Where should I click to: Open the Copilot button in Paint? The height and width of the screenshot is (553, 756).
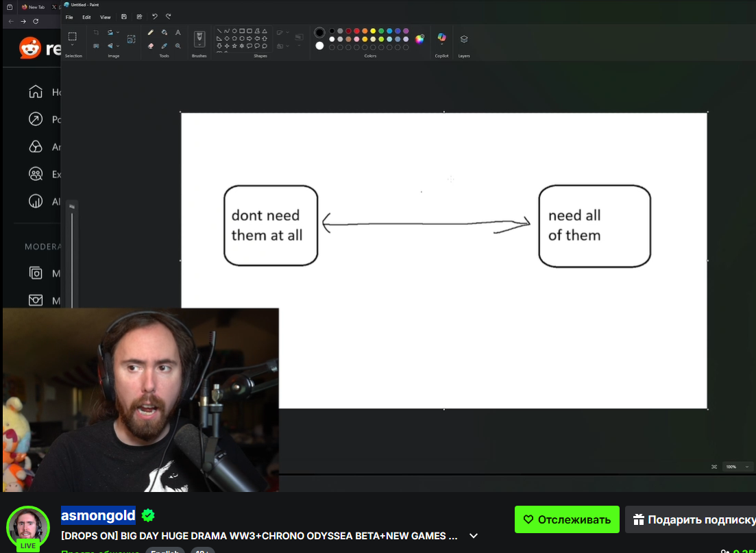point(441,37)
